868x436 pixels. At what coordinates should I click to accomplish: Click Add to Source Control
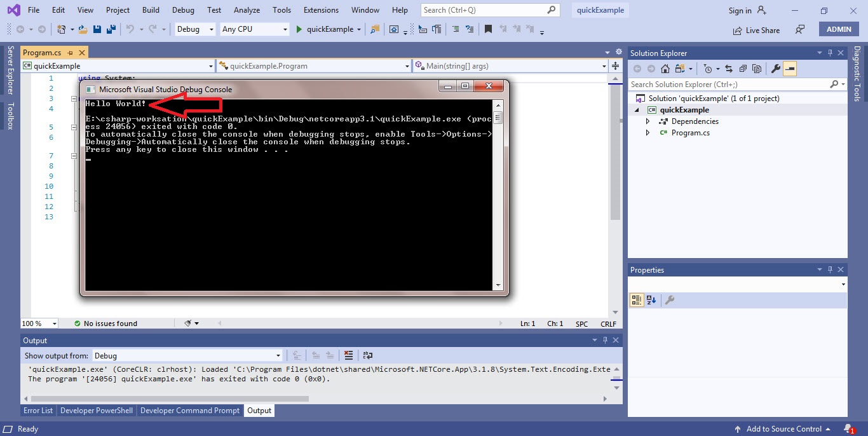click(x=783, y=429)
